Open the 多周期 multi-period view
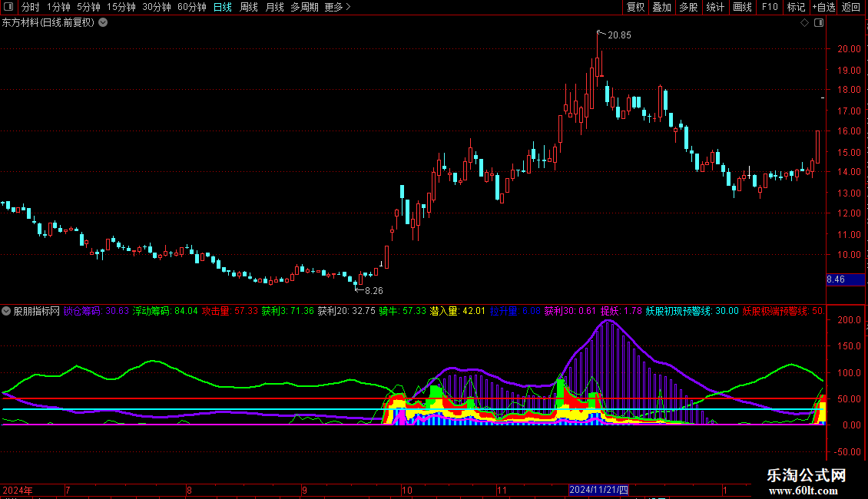This screenshot has height=499, width=868. coord(304,7)
